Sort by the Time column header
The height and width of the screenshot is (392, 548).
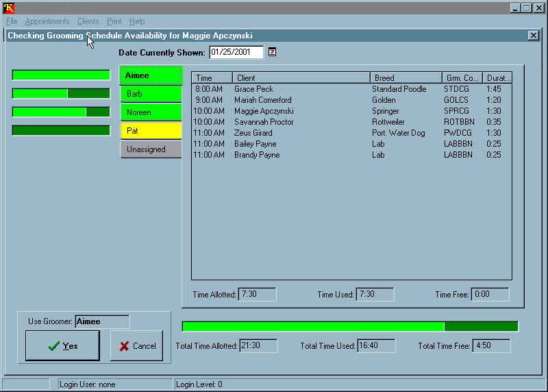tap(212, 77)
